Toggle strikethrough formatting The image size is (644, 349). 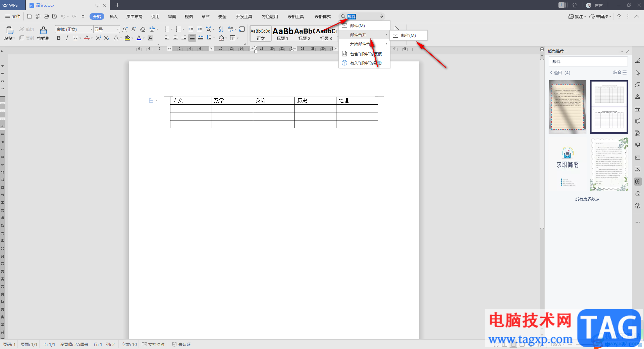pos(87,38)
